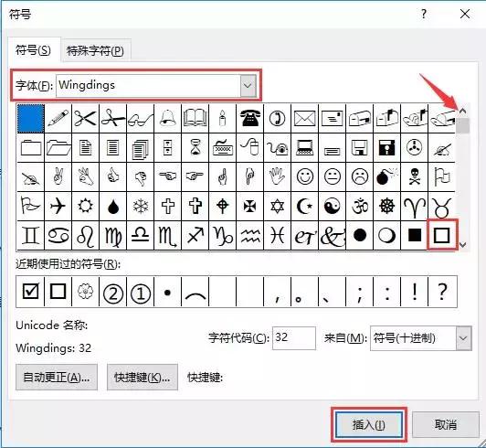Choose the keyboard symbol
The image size is (486, 448).
pos(223,148)
